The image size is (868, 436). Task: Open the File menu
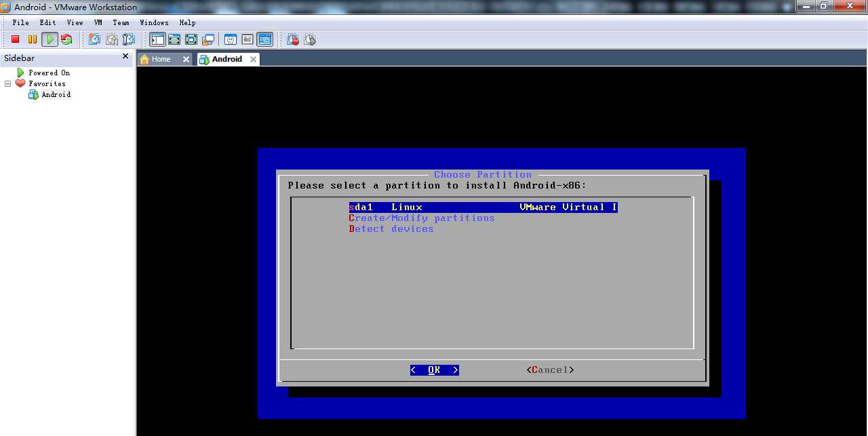click(20, 22)
